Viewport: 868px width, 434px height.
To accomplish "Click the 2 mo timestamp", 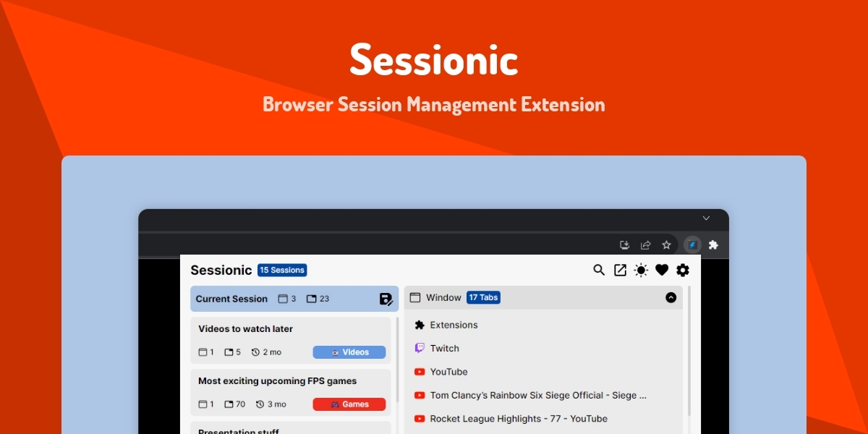I will (267, 352).
